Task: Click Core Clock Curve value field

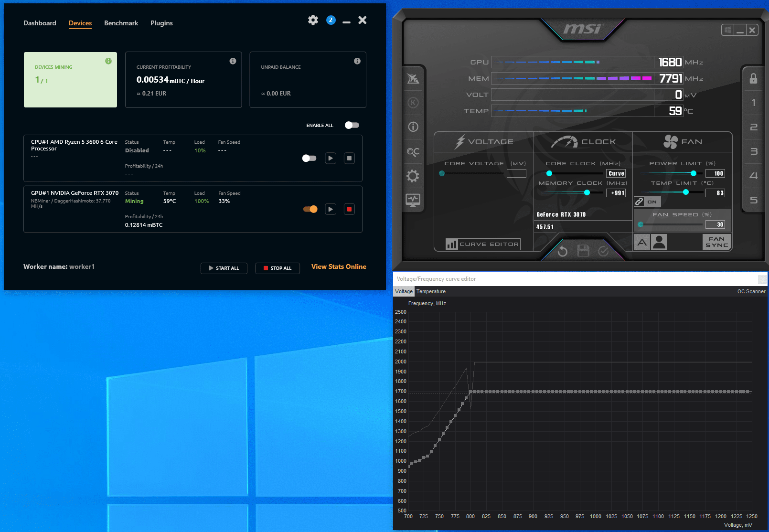Action: click(x=616, y=173)
